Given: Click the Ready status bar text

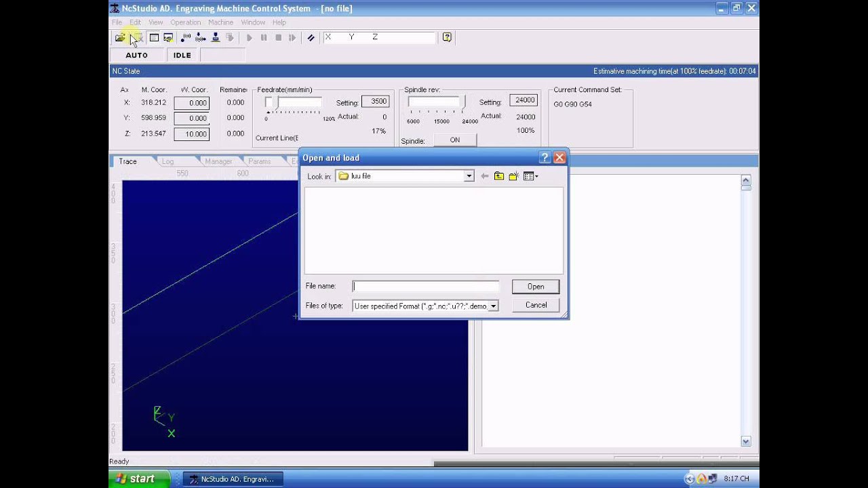Looking at the screenshot, I should pos(119,462).
